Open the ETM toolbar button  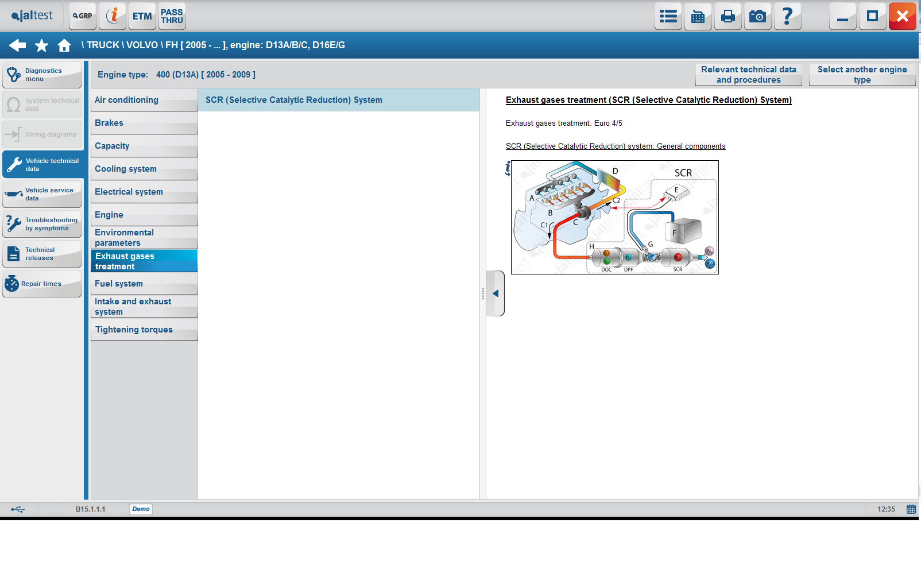[x=142, y=16]
